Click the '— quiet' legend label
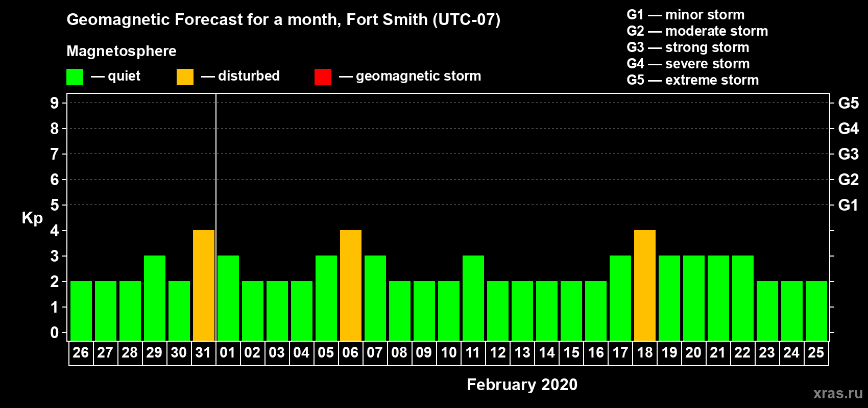 pos(115,76)
